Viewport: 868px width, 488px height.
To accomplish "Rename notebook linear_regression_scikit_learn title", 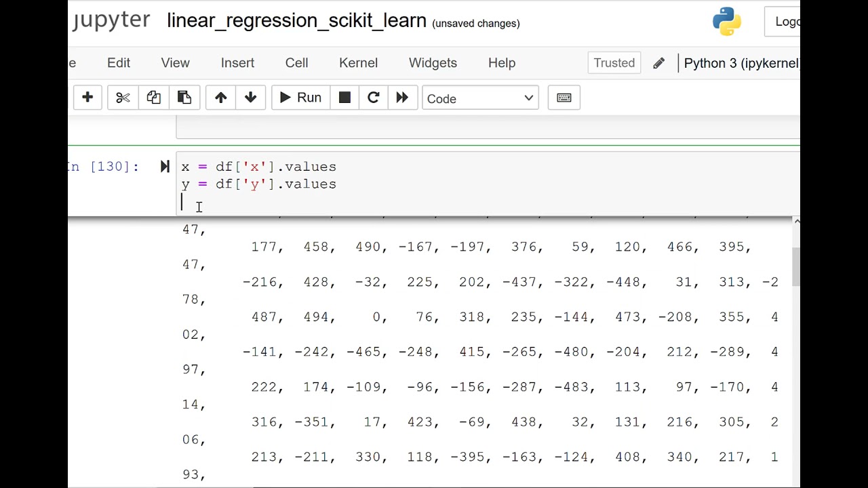I will 296,21.
